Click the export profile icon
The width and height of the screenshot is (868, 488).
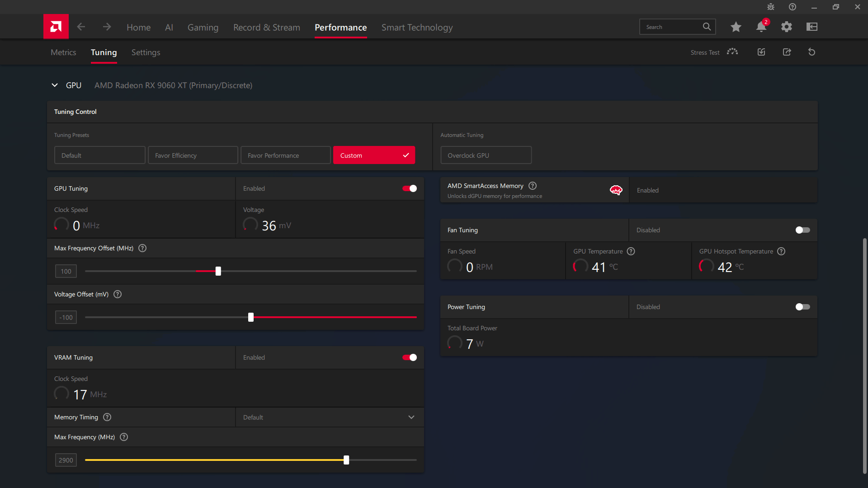(787, 52)
